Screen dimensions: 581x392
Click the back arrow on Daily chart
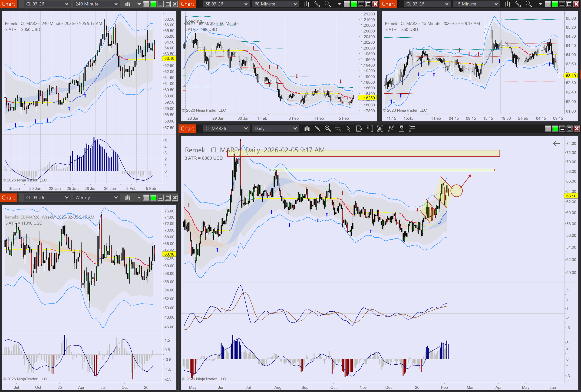[556, 144]
